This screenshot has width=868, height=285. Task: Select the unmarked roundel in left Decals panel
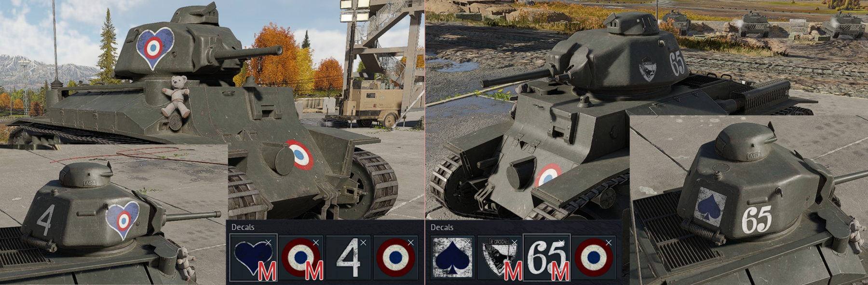396,257
